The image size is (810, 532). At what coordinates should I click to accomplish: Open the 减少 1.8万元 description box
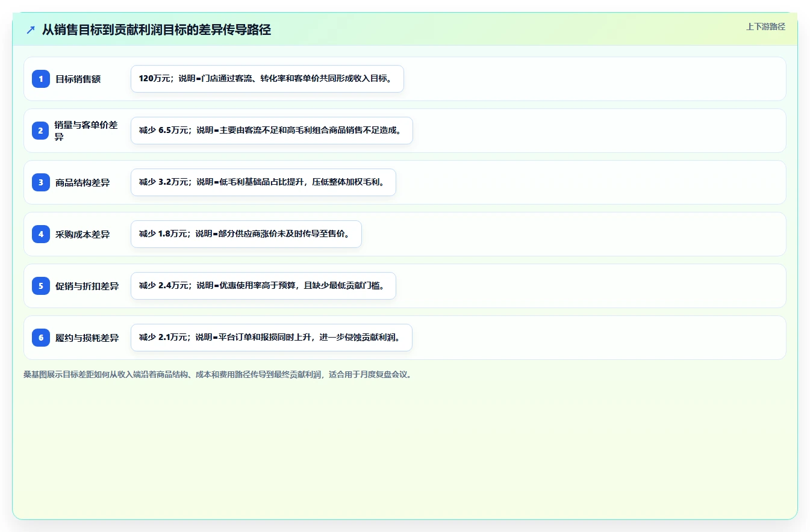pyautogui.click(x=246, y=234)
